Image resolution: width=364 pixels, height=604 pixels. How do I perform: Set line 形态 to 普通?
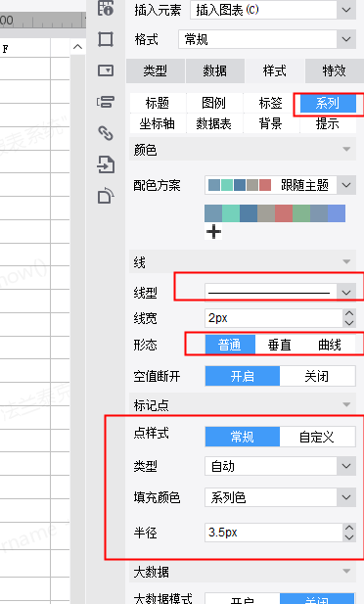230,345
